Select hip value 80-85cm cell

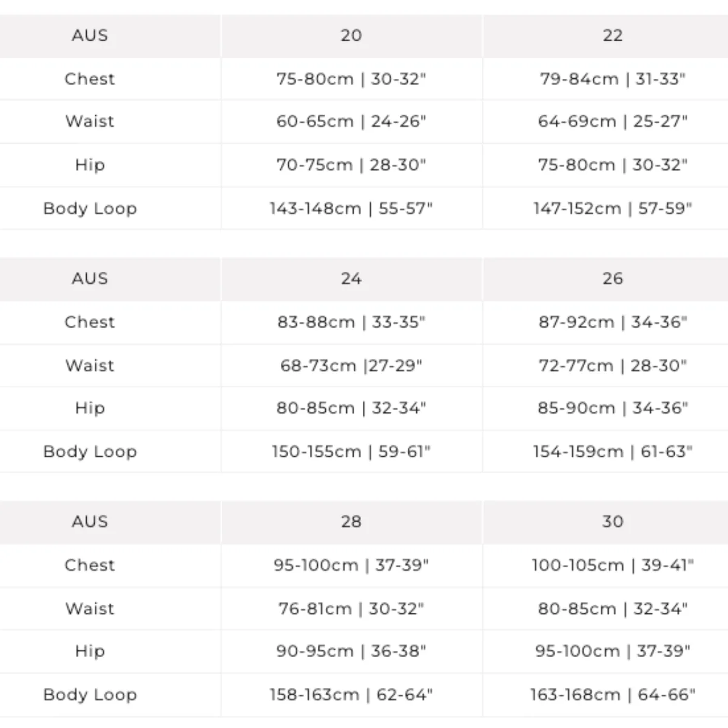(x=351, y=408)
